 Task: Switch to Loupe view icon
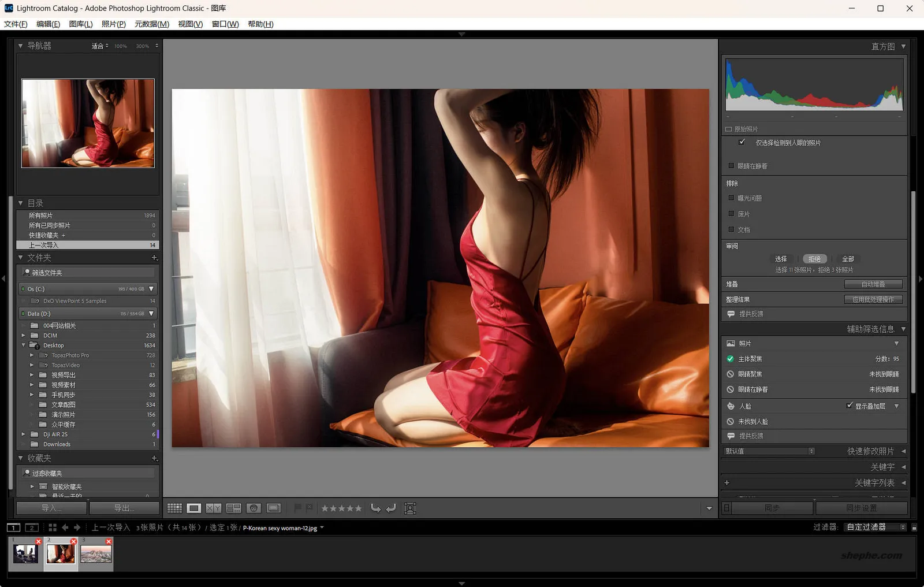pyautogui.click(x=194, y=508)
